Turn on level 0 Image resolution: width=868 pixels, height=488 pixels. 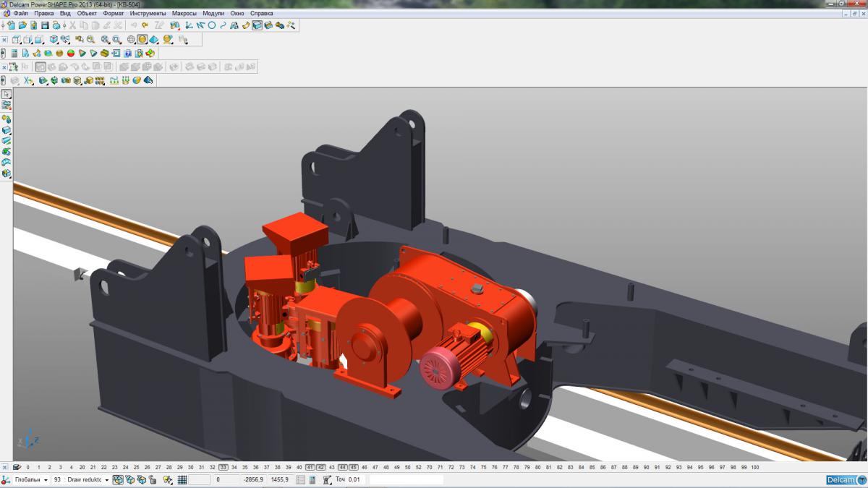coord(27,467)
